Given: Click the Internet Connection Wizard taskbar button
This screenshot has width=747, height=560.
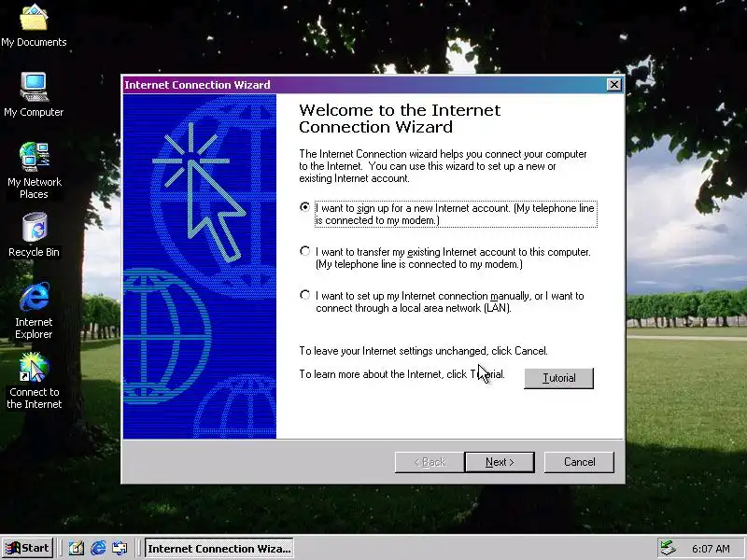Looking at the screenshot, I should 219,548.
